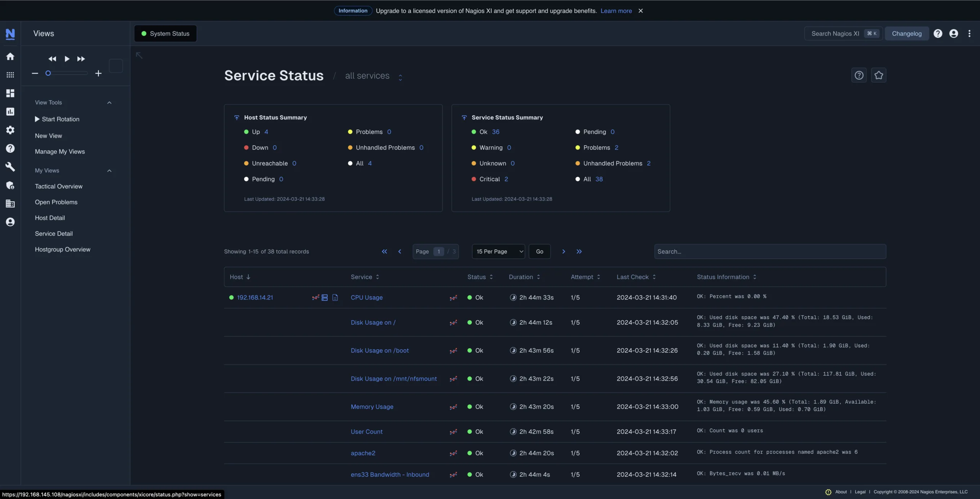Click the favorite star icon next to Service Status

[879, 75]
